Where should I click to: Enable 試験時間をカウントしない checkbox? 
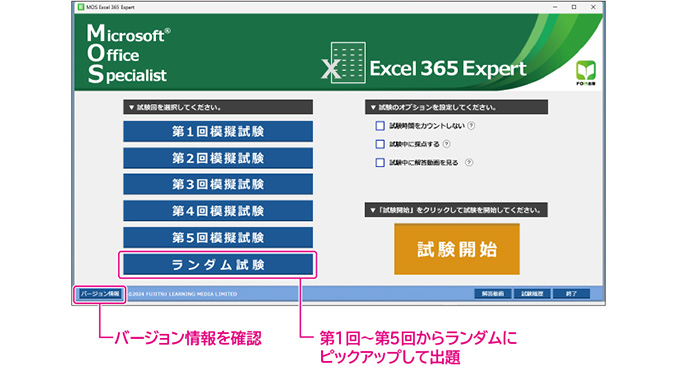[x=380, y=126]
